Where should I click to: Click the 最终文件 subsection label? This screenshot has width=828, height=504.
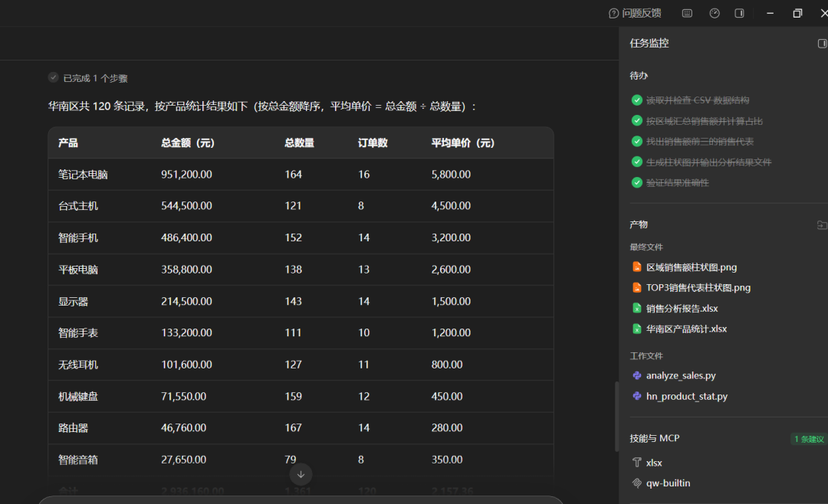coord(646,247)
